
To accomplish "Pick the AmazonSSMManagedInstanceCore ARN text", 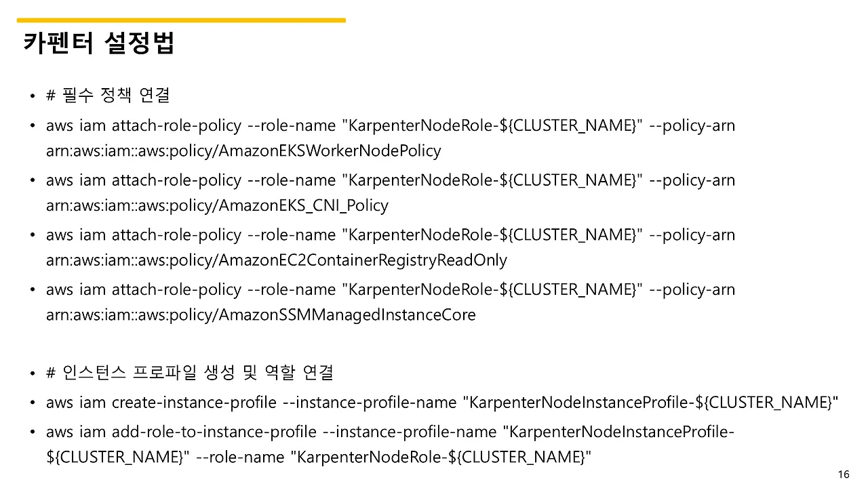I will tap(261, 315).
